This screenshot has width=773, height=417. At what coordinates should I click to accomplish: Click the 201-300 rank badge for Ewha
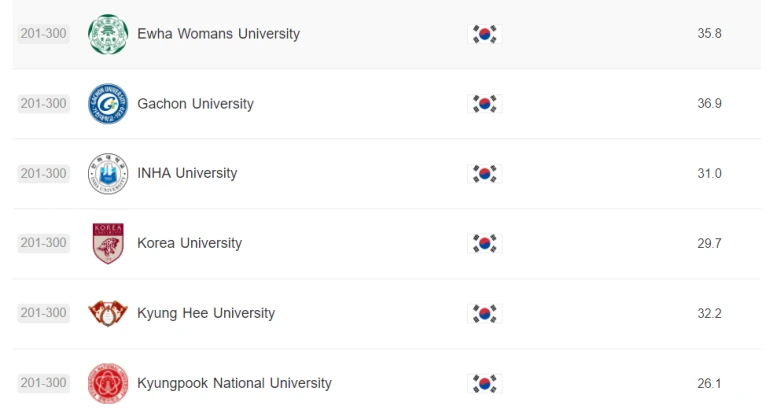point(43,34)
